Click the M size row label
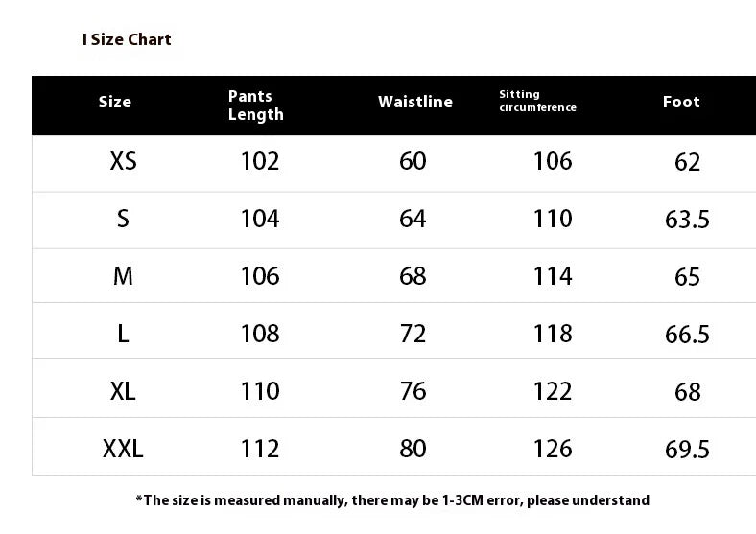Image resolution: width=756 pixels, height=534 pixels. (123, 276)
